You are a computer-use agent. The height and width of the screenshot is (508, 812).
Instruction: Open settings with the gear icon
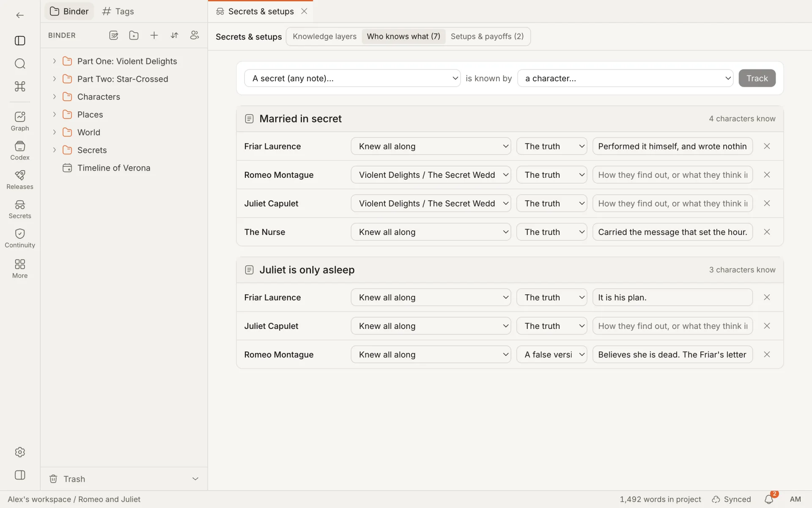pyautogui.click(x=20, y=452)
